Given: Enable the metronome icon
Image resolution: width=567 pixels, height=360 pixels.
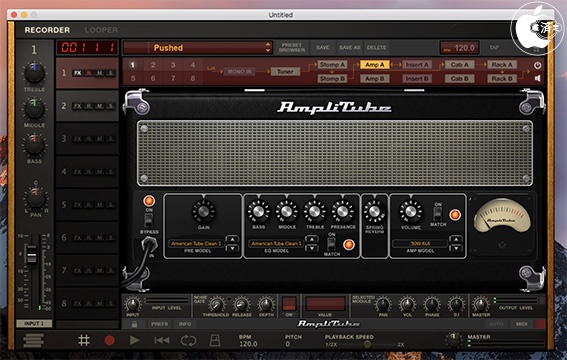Looking at the screenshot, I should pyautogui.click(x=215, y=340).
